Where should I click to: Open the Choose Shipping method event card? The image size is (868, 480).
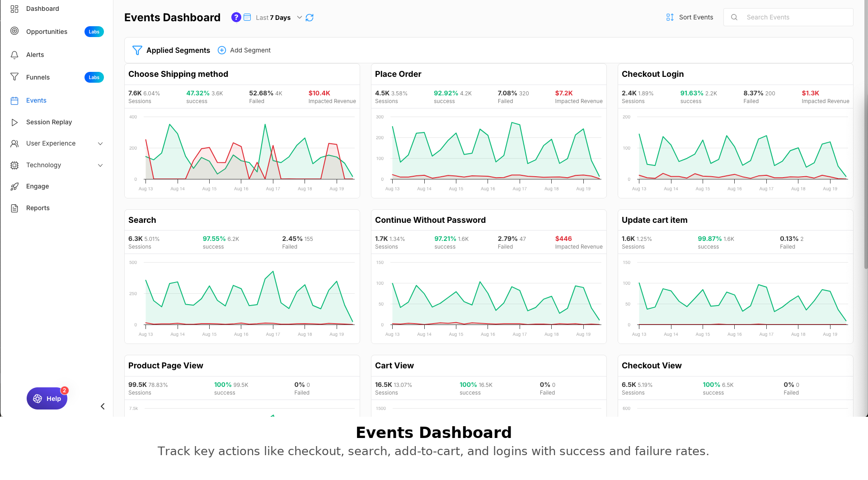pyautogui.click(x=178, y=74)
